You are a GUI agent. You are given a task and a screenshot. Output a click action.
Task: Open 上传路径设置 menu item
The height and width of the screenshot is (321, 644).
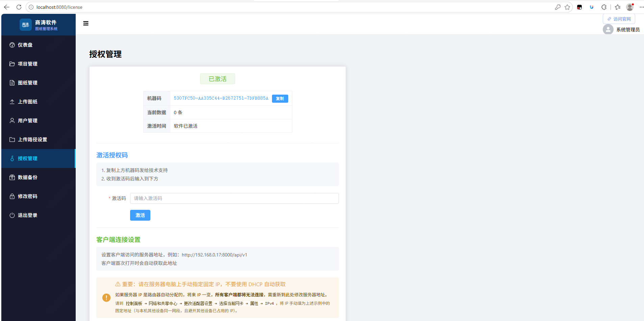[x=39, y=140]
